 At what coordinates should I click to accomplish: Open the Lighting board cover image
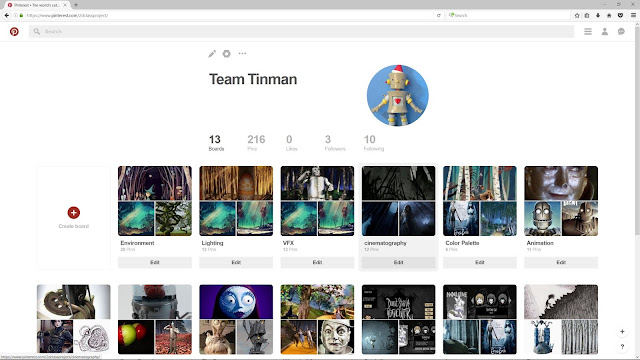236,183
